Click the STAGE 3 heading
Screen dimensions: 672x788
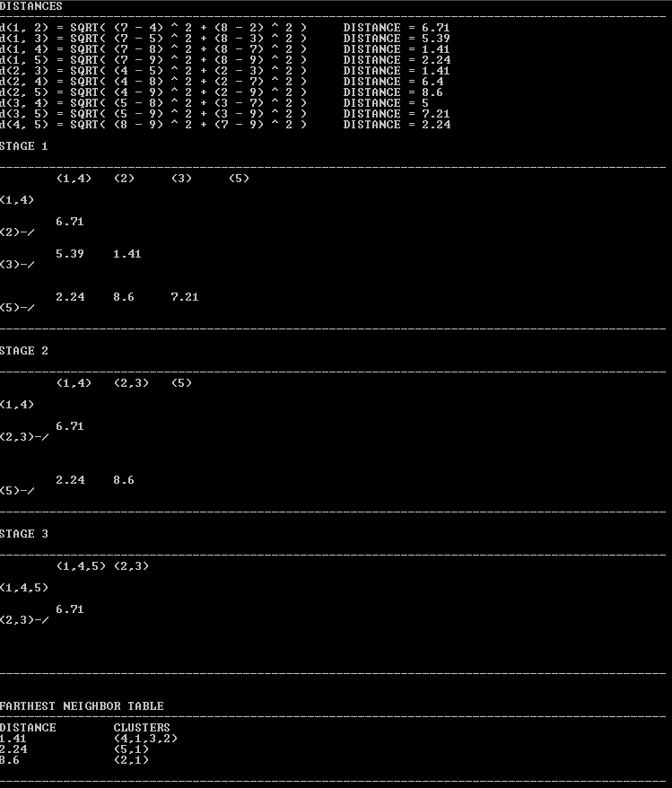pyautogui.click(x=24, y=534)
